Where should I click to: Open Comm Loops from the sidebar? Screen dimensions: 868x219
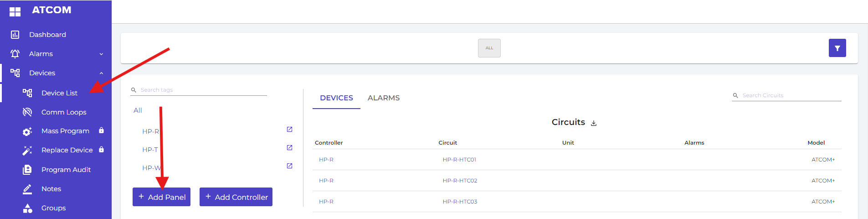pos(63,112)
